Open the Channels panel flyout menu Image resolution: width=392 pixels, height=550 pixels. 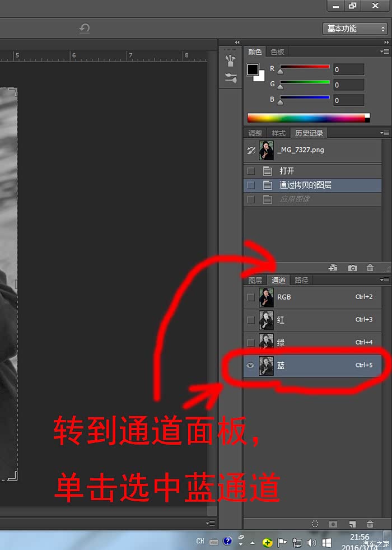coord(385,280)
